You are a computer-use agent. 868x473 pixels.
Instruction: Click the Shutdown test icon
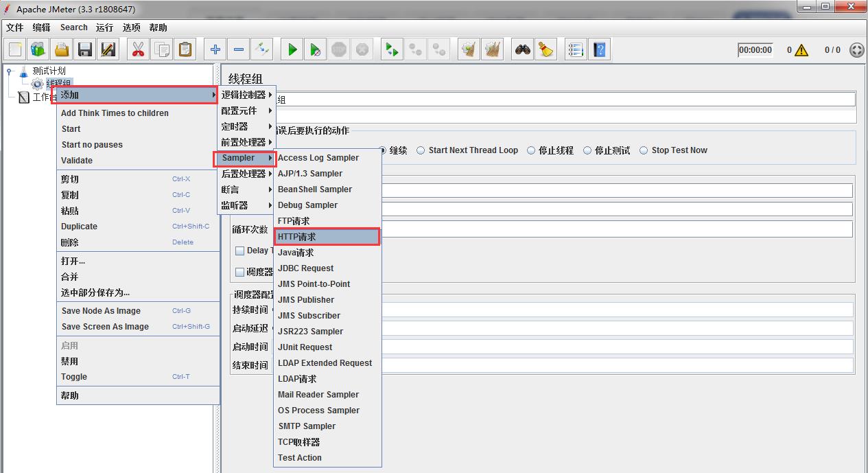[362, 49]
